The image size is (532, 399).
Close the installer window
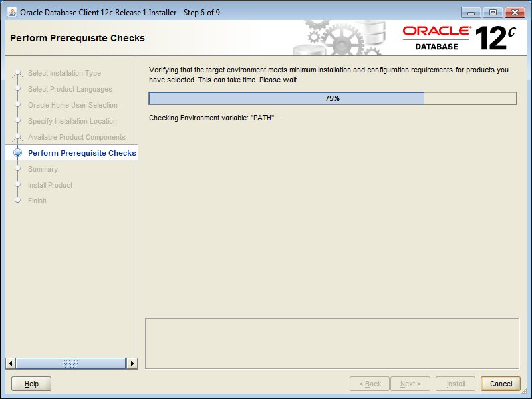click(x=515, y=13)
